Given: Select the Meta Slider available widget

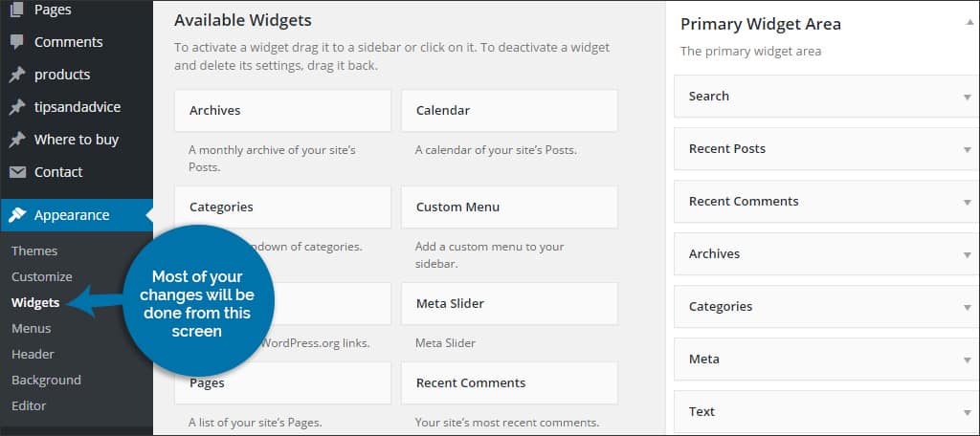Looking at the screenshot, I should 509,304.
